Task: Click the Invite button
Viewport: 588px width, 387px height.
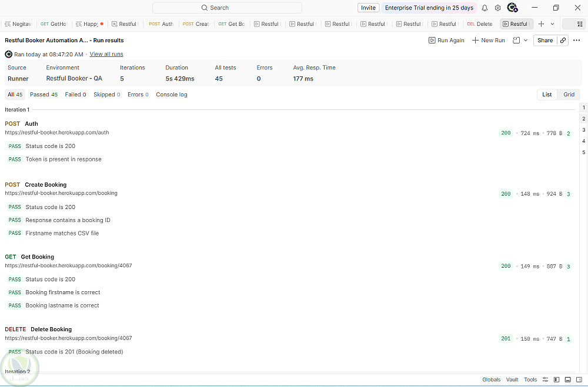Action: [x=368, y=8]
